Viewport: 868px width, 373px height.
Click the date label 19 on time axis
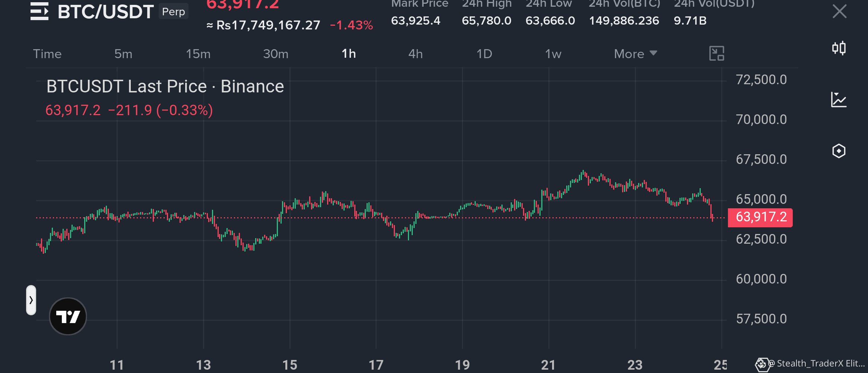pos(462,365)
